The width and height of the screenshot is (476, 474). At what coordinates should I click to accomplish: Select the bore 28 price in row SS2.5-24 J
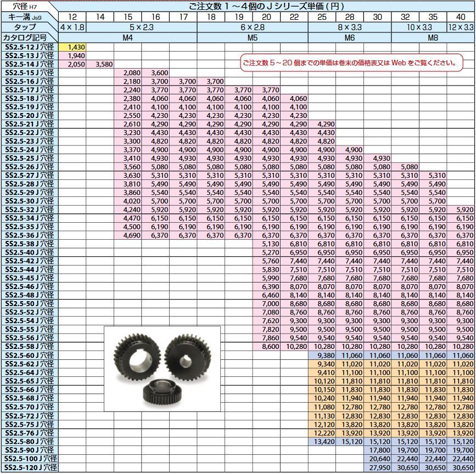(350, 150)
